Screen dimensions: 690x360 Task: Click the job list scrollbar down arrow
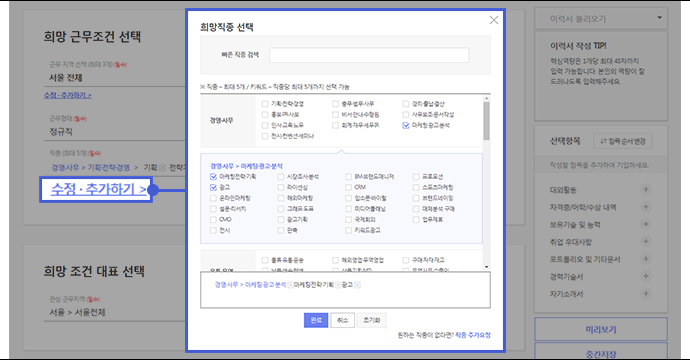[x=486, y=267]
